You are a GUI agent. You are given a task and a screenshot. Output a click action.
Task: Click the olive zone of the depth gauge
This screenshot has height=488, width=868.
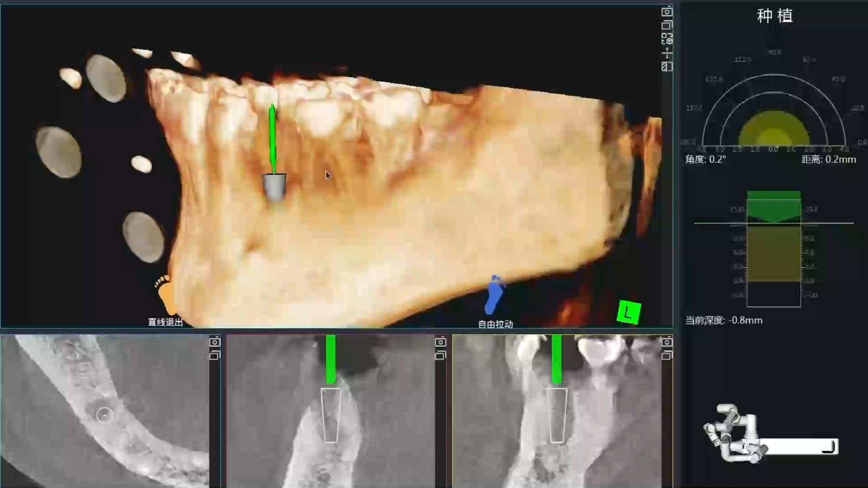(774, 254)
